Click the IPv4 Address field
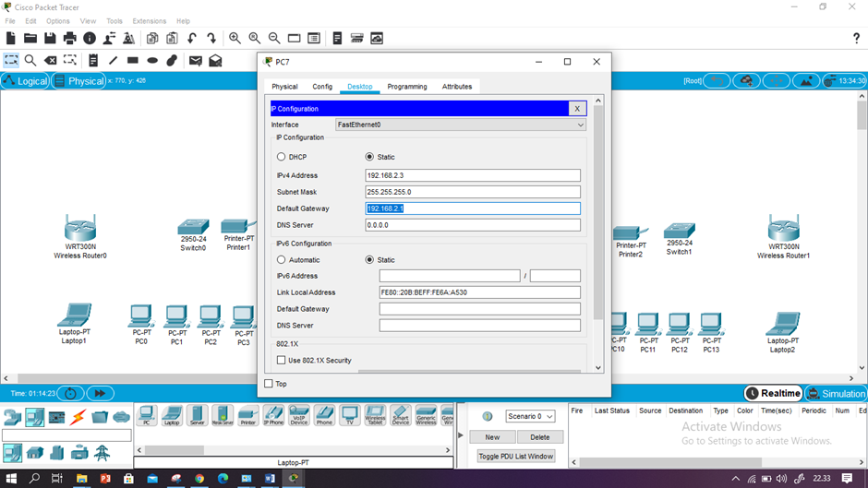Viewport: 868px width, 488px height. click(x=473, y=175)
